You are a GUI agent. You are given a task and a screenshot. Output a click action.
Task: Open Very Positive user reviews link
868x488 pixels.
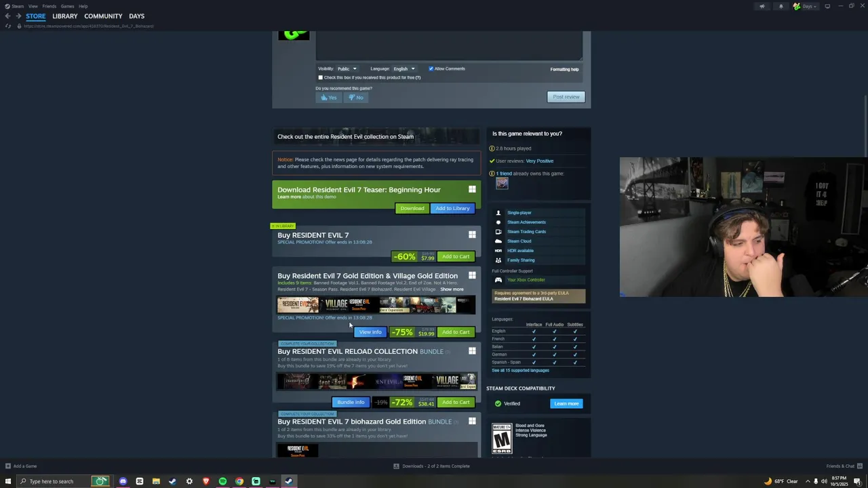point(540,161)
